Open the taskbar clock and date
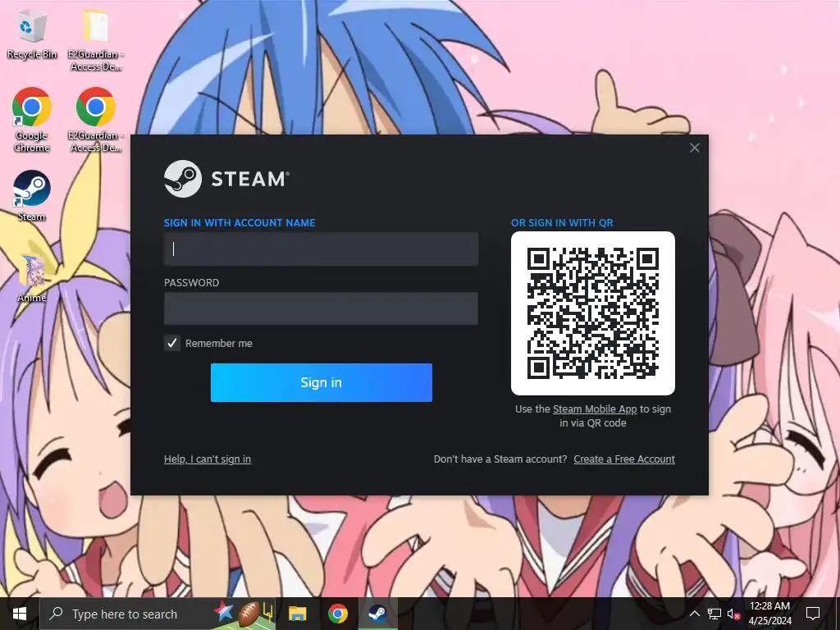Viewport: 840px width, 630px height. [x=769, y=614]
